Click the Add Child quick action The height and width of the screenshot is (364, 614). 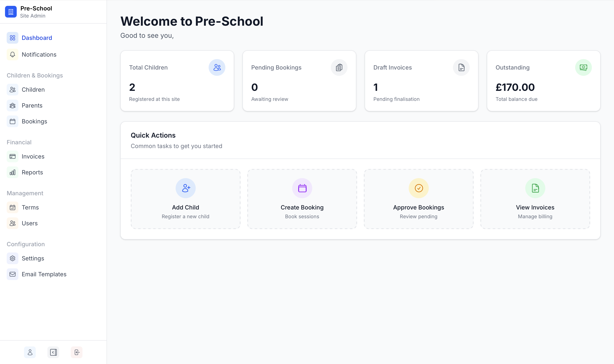pos(185,199)
